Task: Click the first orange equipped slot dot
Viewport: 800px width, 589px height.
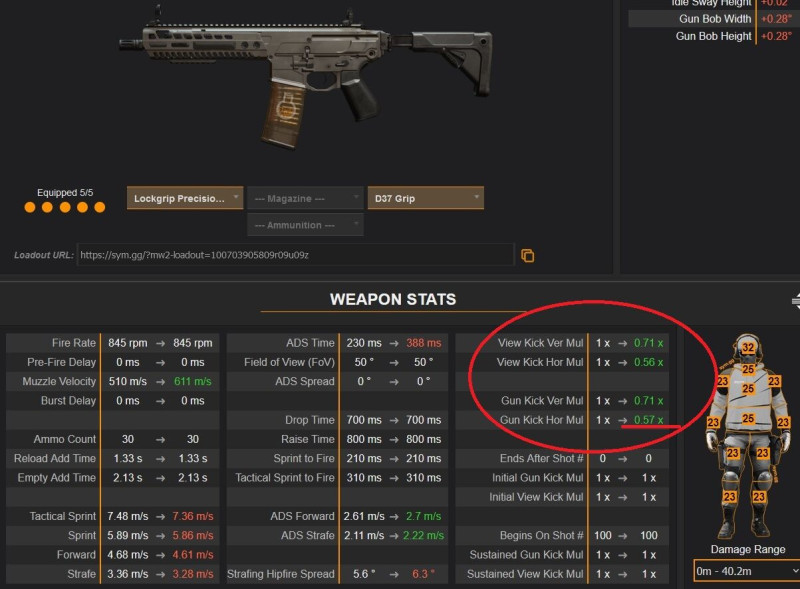Action: point(30,207)
